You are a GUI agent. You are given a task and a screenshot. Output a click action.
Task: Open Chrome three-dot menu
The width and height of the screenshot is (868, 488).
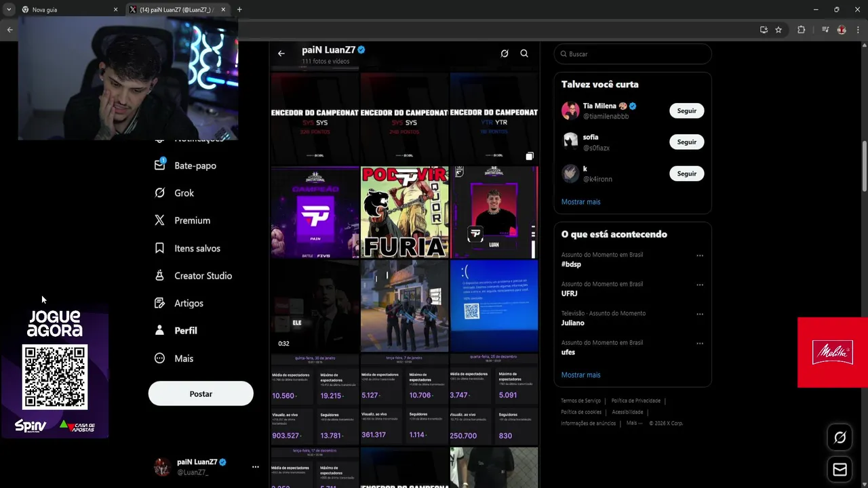click(859, 30)
